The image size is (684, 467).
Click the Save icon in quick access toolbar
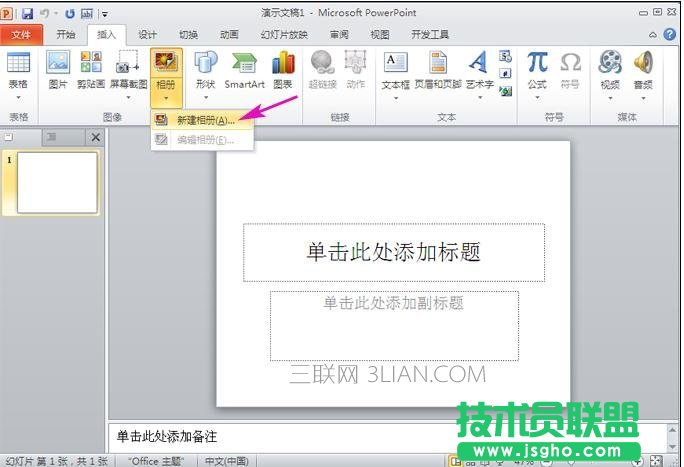pos(27,14)
